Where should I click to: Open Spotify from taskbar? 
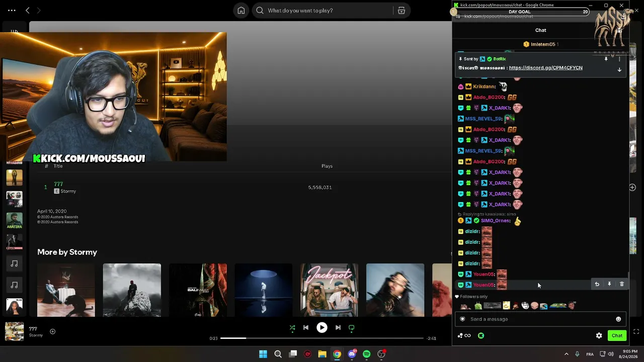pyautogui.click(x=367, y=354)
